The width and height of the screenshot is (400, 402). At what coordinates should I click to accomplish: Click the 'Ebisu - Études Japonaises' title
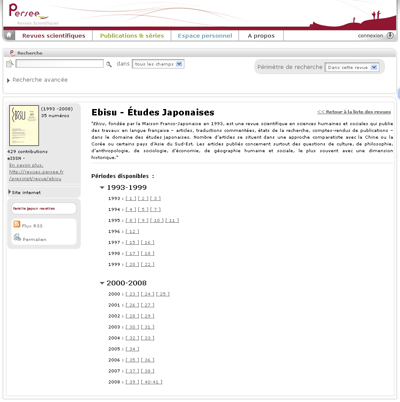tap(153, 112)
